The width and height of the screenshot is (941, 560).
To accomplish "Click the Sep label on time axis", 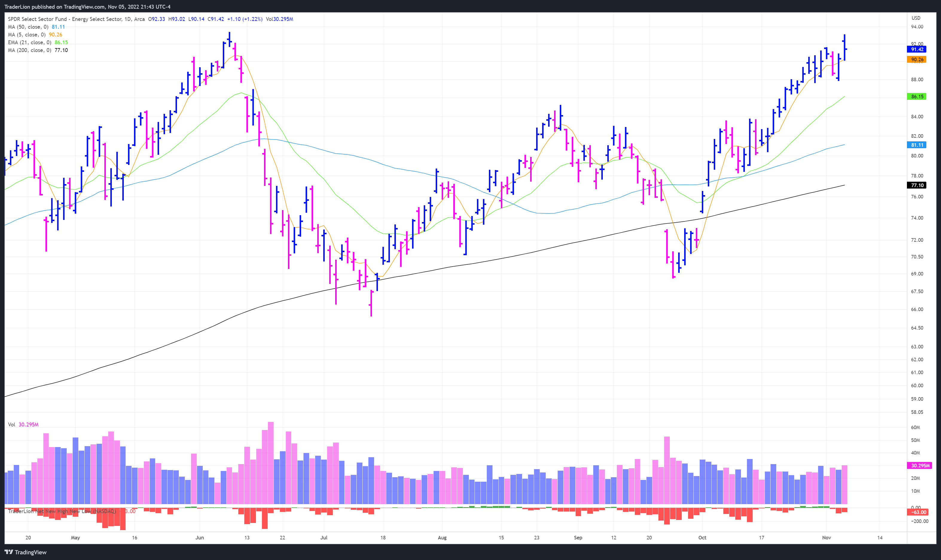I will tap(578, 538).
